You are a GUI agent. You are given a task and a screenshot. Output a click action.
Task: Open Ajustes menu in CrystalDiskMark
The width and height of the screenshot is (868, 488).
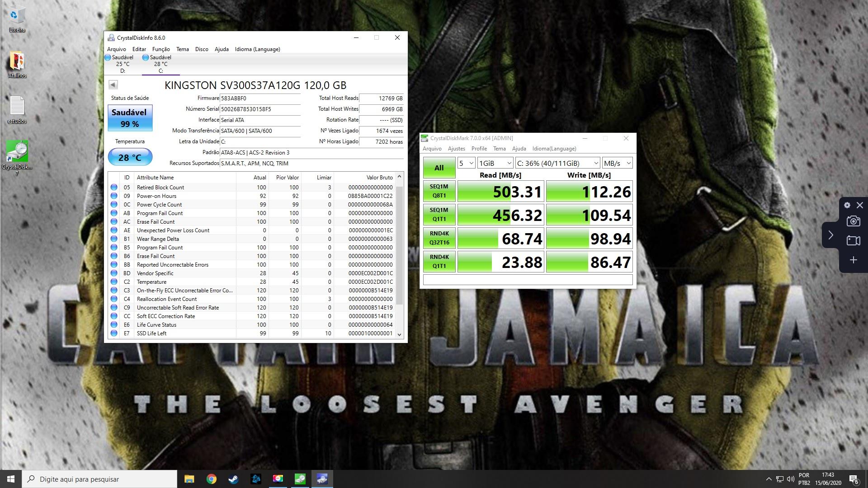pyautogui.click(x=457, y=149)
